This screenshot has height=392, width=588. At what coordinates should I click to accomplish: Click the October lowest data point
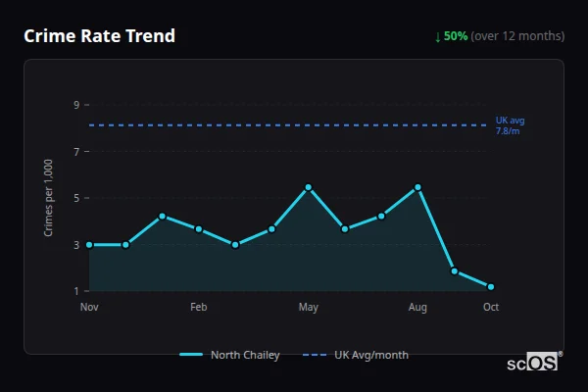point(491,287)
